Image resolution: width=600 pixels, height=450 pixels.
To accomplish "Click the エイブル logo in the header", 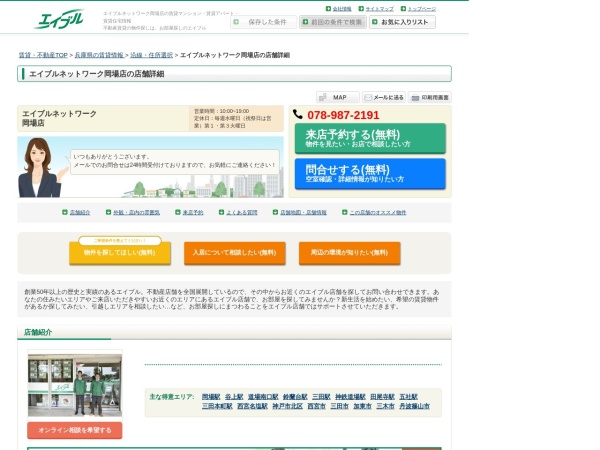I will pos(59,19).
